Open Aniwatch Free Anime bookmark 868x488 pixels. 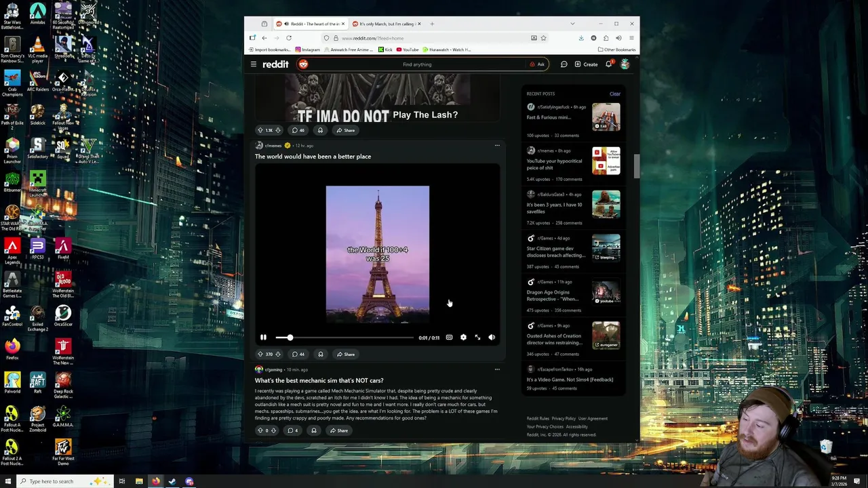[349, 49]
